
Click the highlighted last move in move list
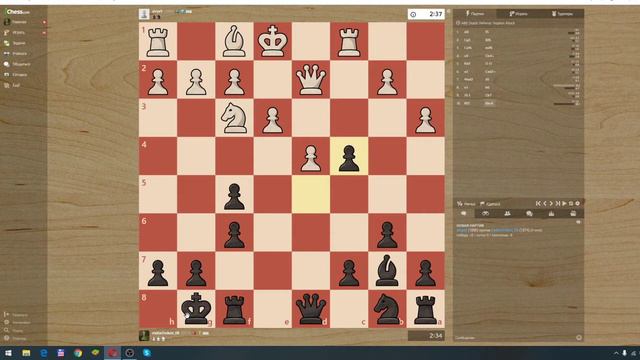(x=489, y=103)
